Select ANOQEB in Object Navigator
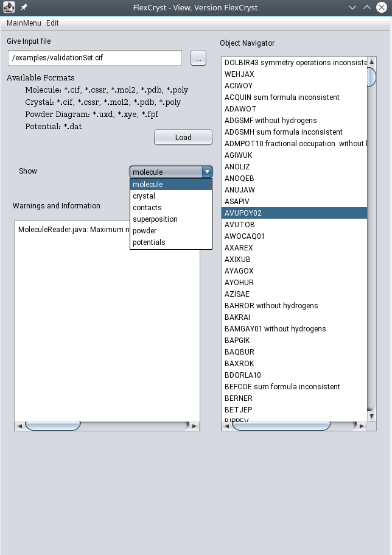This screenshot has width=392, height=555. 295,179
